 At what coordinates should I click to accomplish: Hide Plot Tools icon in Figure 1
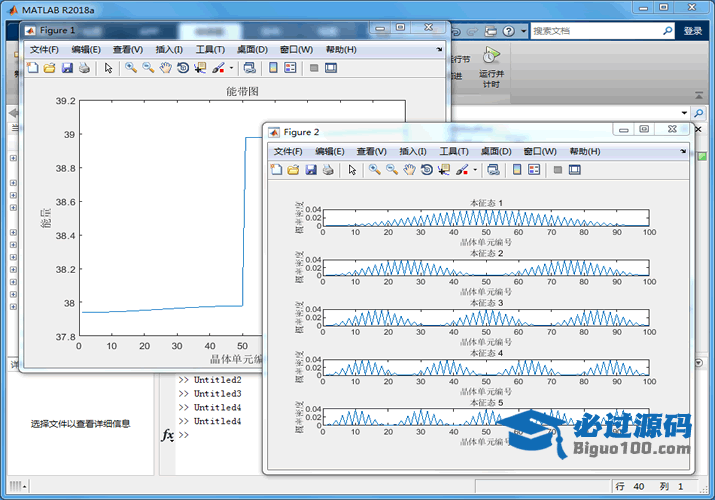coord(314,68)
